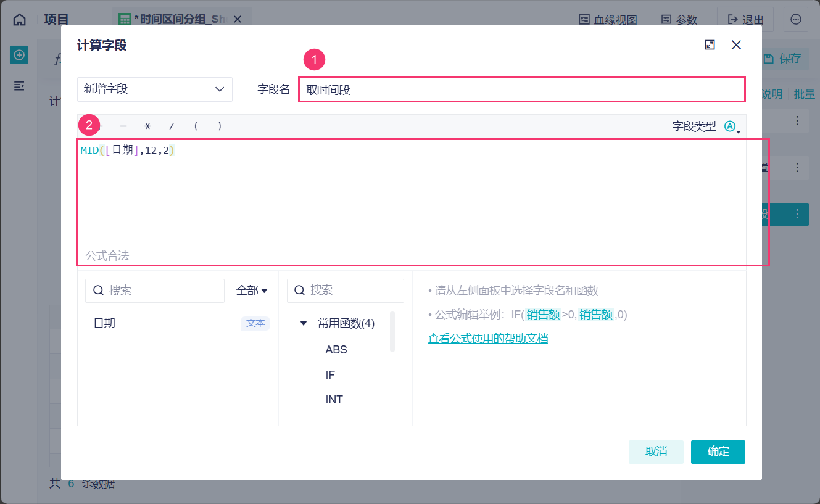Click the 批量 link behind dialog
Screen dimensions: 820x504
[x=805, y=94]
